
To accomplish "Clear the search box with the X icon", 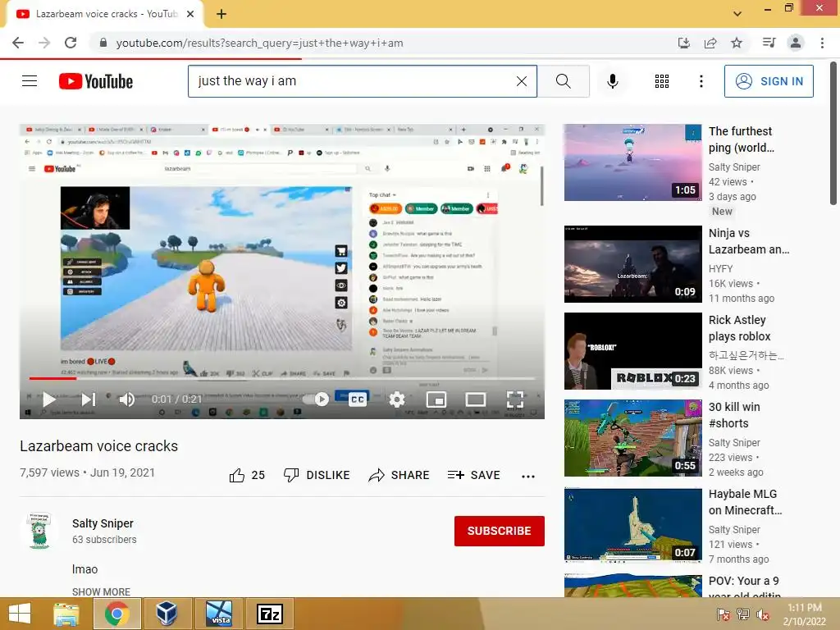I will click(521, 81).
